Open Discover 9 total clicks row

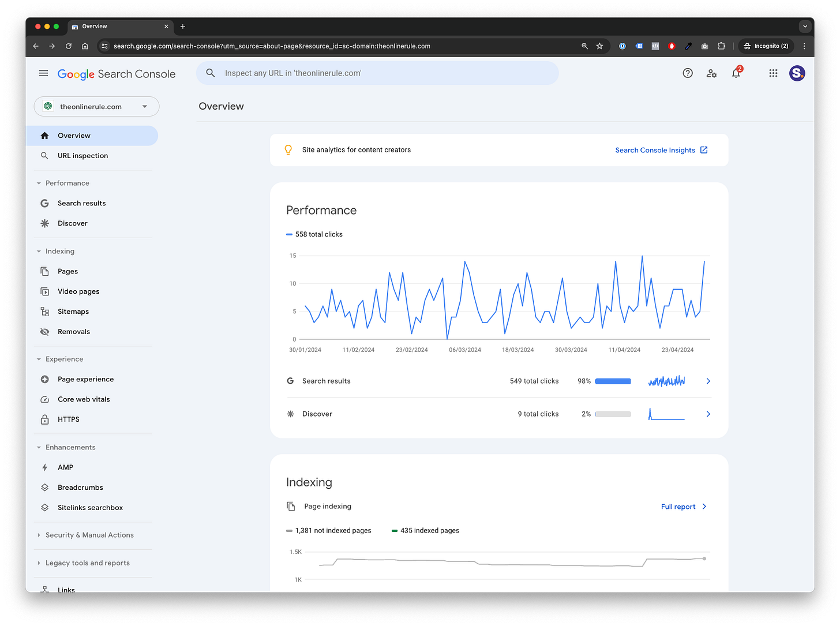pos(499,414)
